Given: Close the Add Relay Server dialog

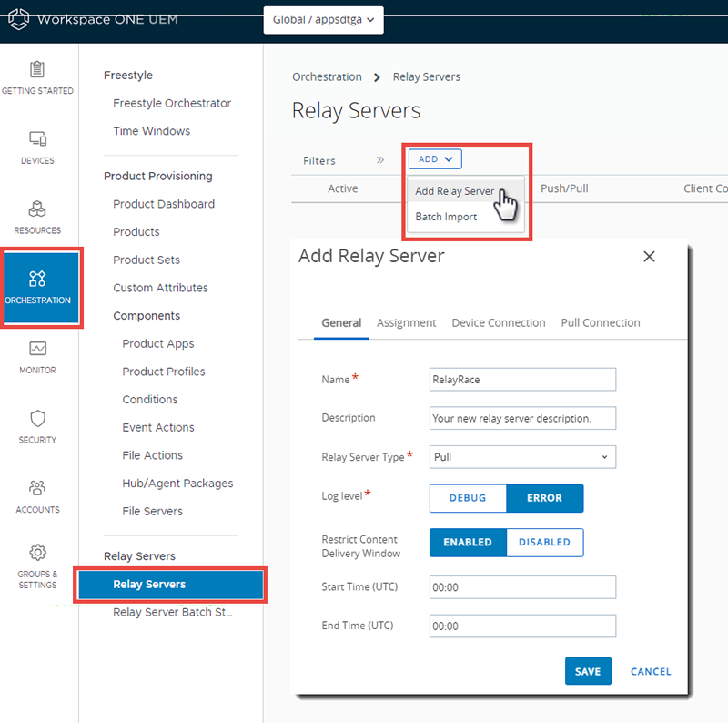Looking at the screenshot, I should pos(649,257).
